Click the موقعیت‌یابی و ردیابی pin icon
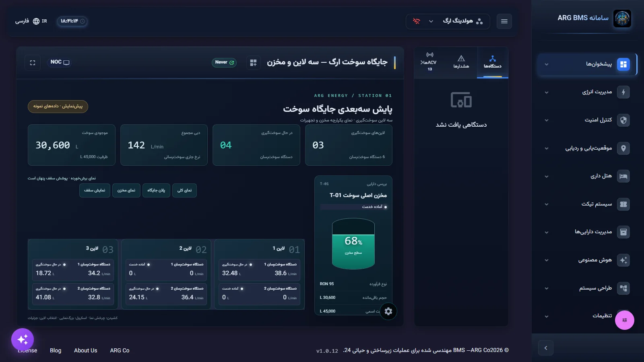644x362 pixels. coord(623,148)
